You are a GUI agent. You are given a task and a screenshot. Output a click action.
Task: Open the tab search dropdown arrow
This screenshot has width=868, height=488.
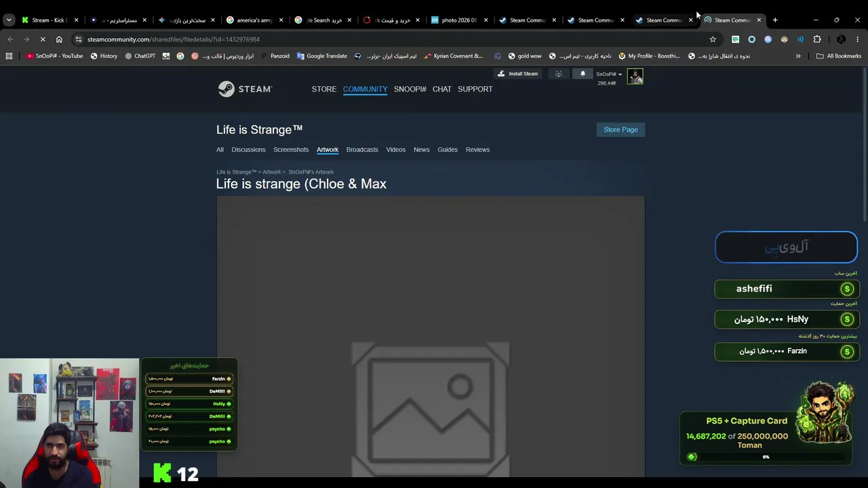[9, 20]
